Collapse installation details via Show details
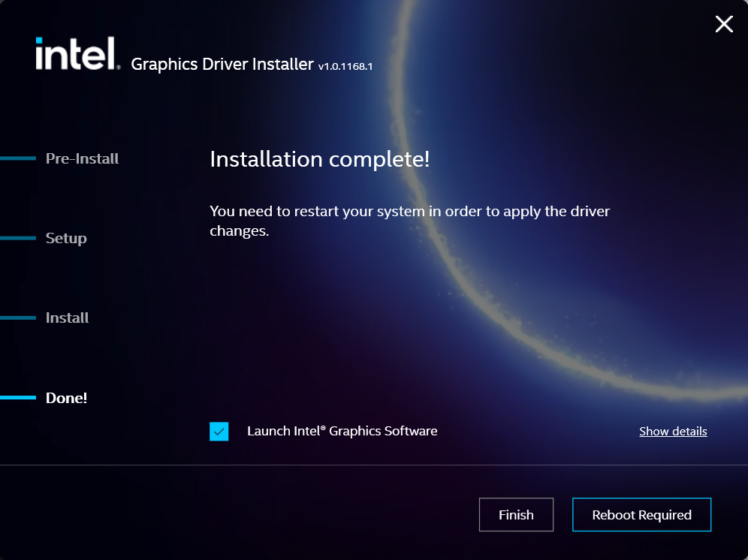Viewport: 748px width, 560px height. pyautogui.click(x=673, y=432)
